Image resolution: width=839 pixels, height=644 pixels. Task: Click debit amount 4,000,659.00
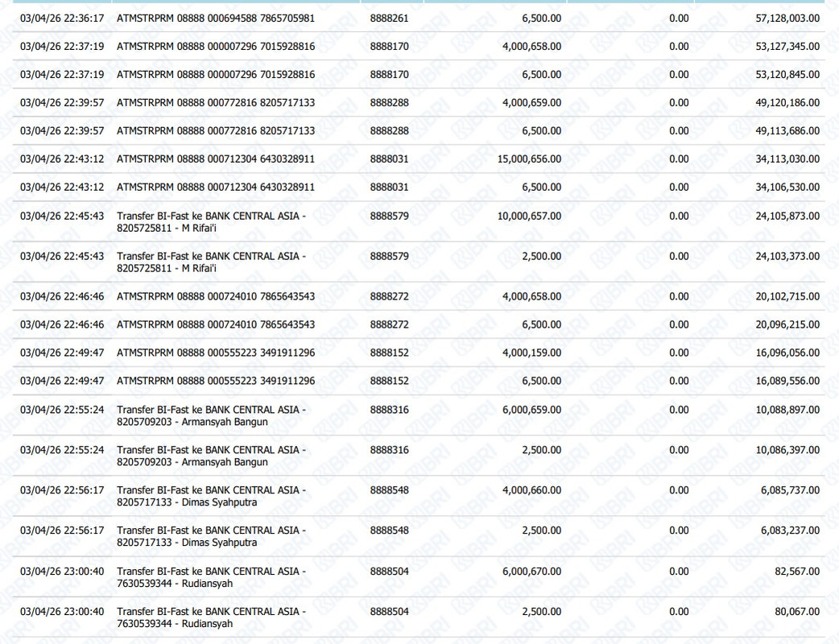tap(532, 103)
